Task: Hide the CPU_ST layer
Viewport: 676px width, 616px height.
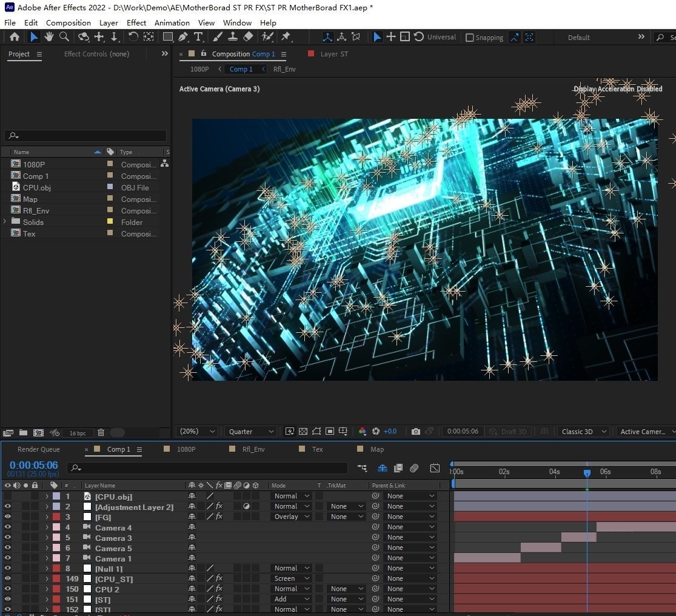Action: pyautogui.click(x=7, y=578)
